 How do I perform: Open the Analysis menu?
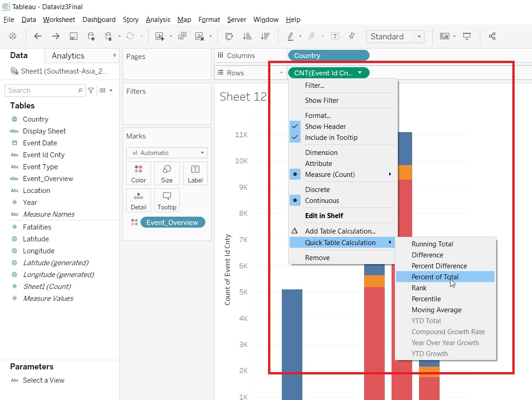click(158, 20)
